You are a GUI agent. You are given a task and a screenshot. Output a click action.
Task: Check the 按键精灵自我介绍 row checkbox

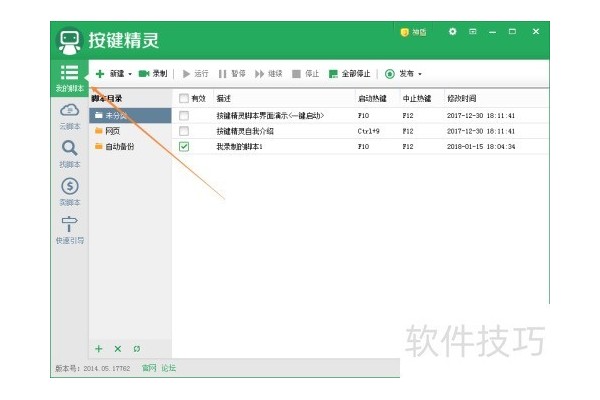pos(184,131)
